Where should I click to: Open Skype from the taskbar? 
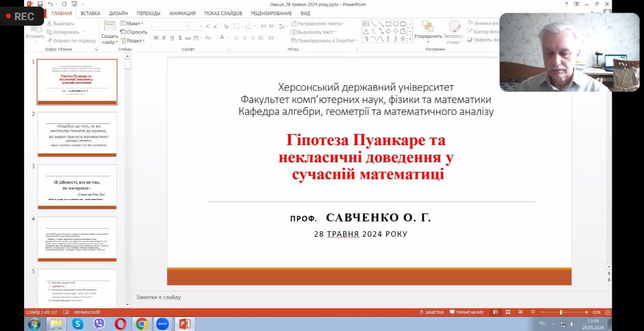pos(77,324)
